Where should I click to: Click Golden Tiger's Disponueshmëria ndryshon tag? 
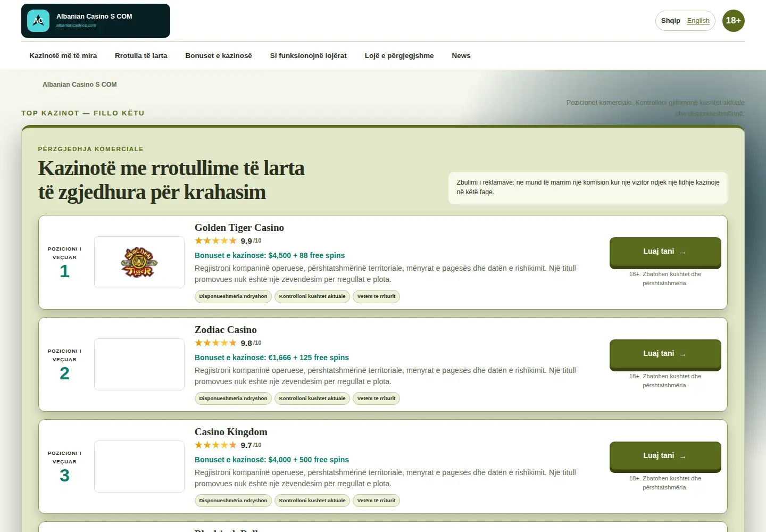233,296
